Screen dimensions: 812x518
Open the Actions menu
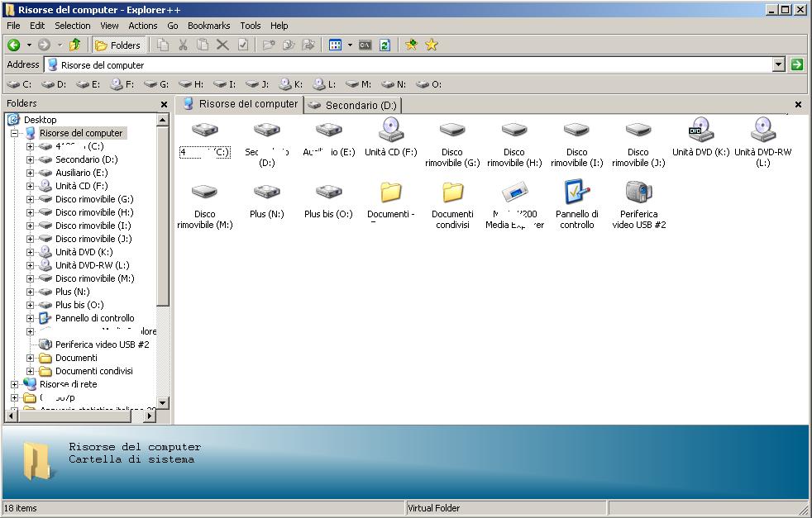coord(142,26)
